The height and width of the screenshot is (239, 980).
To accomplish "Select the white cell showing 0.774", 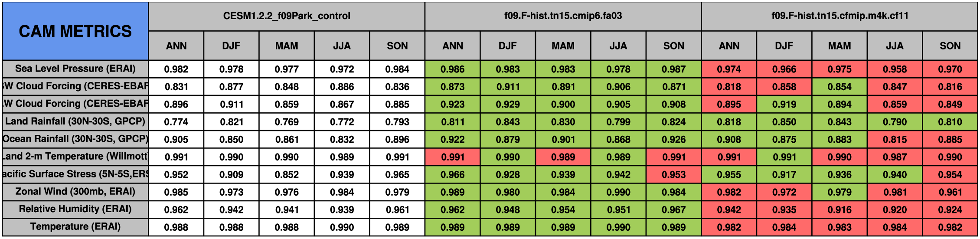I will tap(176, 122).
